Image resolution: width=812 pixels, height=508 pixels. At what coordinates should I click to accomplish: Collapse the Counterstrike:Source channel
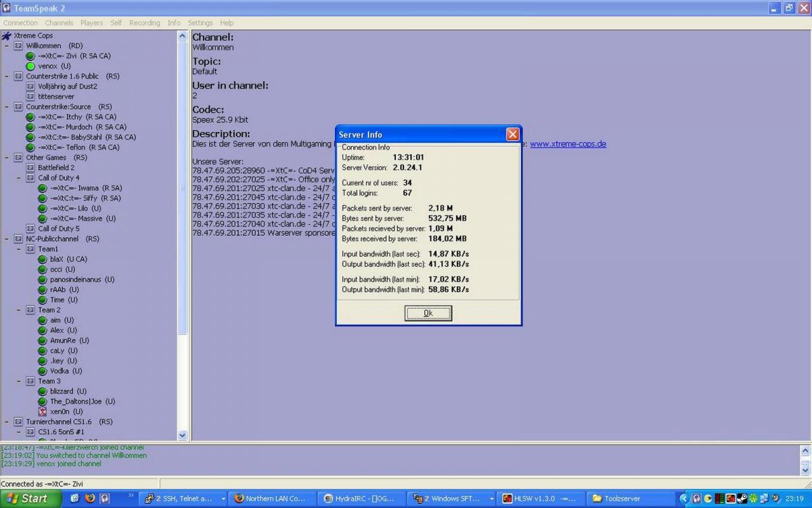7,106
